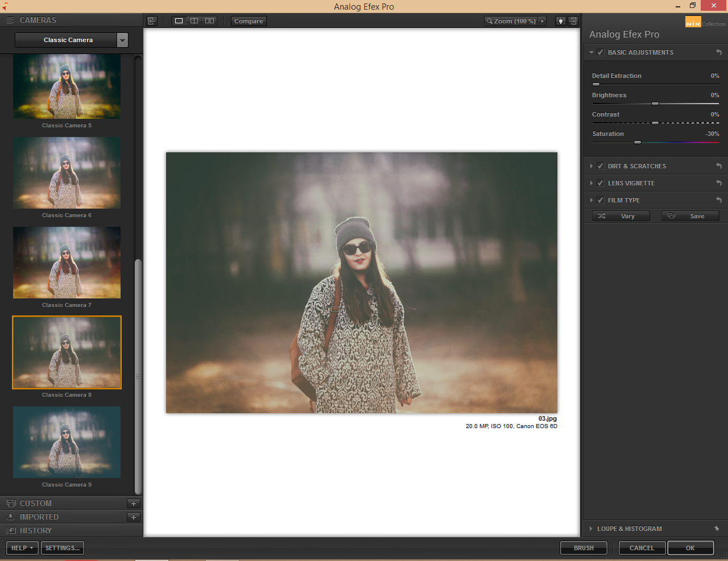Select the Classic Camera 6 preset thumbnail
The width and height of the screenshot is (728, 561).
(67, 173)
